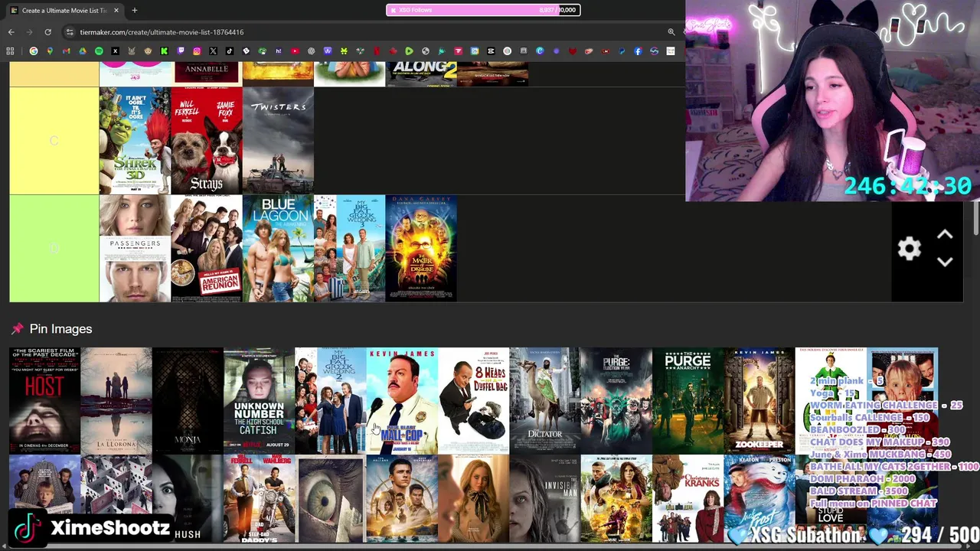The width and height of the screenshot is (980, 551).
Task: Open the Google Maps bookmark
Action: point(50,51)
